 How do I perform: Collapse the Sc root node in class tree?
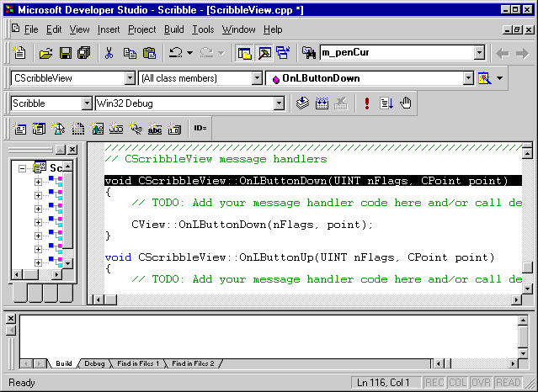22,168
